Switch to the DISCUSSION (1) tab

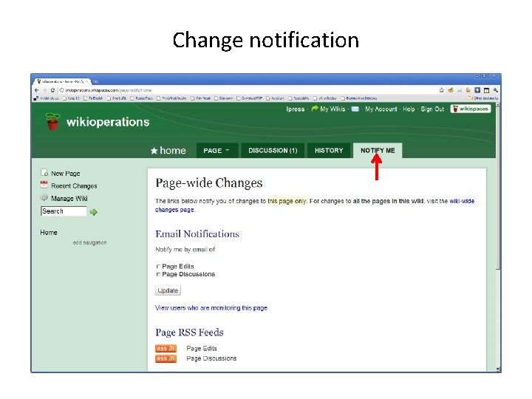tap(273, 150)
